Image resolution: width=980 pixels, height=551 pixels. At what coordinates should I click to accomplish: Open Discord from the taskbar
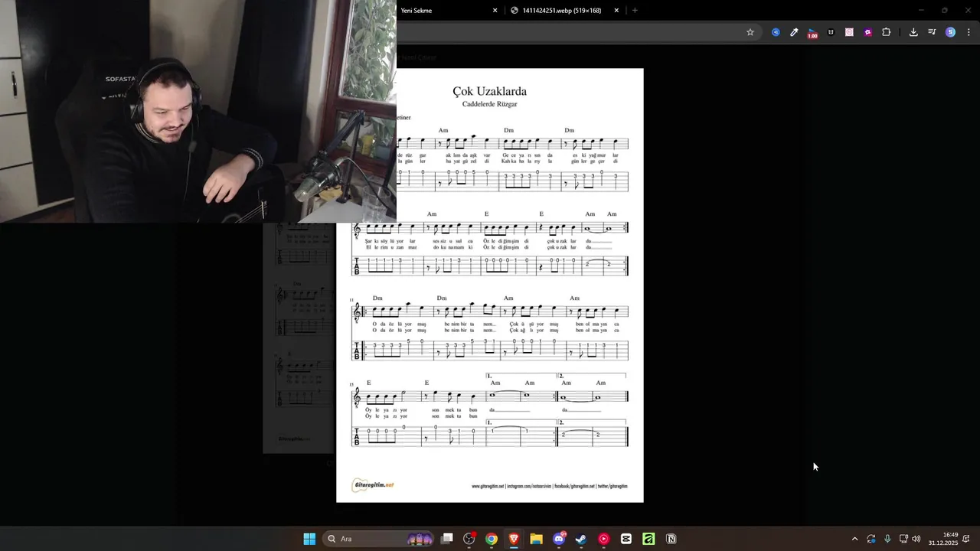[x=559, y=539]
